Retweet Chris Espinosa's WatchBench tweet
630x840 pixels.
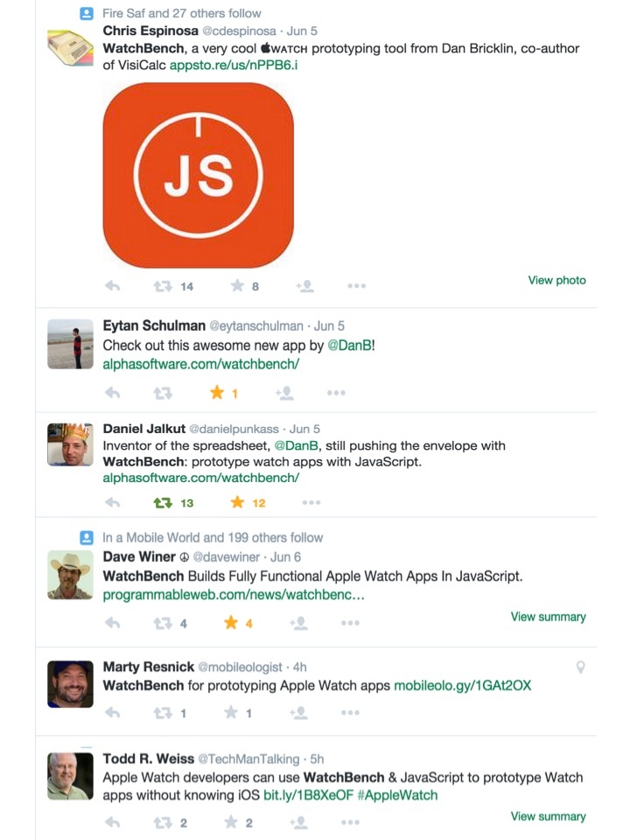tap(163, 286)
